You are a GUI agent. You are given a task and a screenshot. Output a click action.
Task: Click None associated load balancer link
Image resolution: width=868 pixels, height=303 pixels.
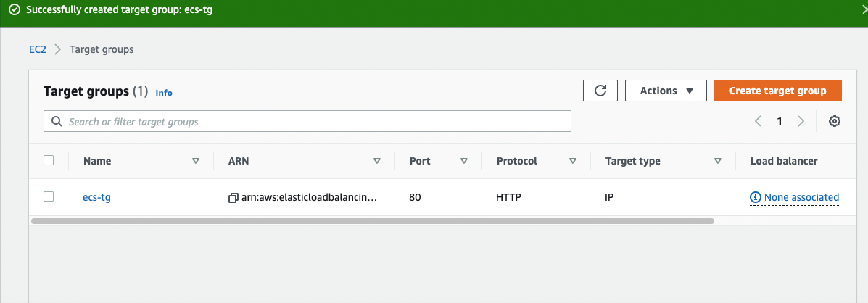[801, 197]
